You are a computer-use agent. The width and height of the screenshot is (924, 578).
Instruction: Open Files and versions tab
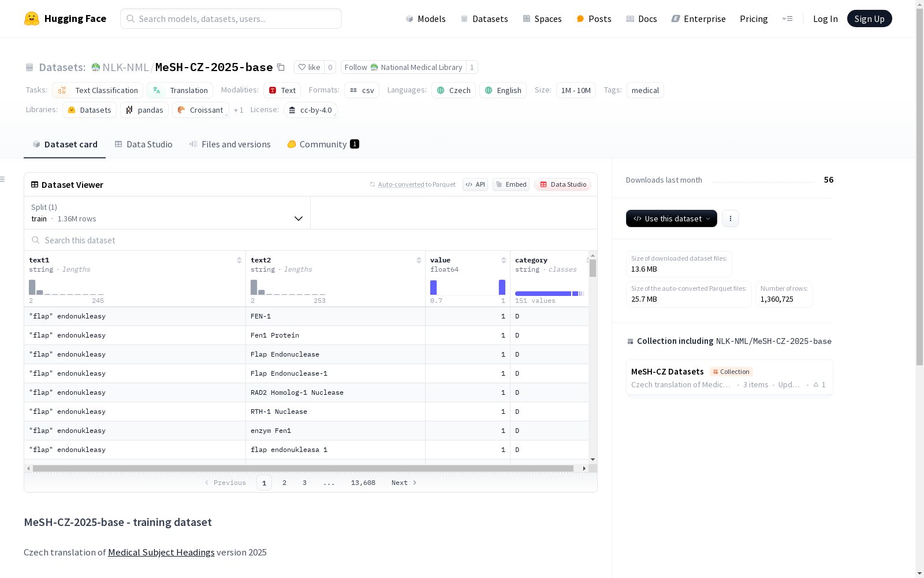(x=230, y=144)
